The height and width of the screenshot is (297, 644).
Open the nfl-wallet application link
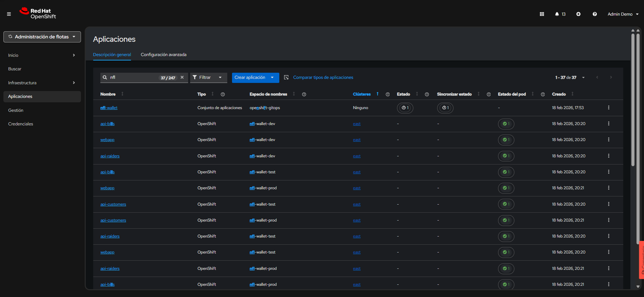coord(109,108)
